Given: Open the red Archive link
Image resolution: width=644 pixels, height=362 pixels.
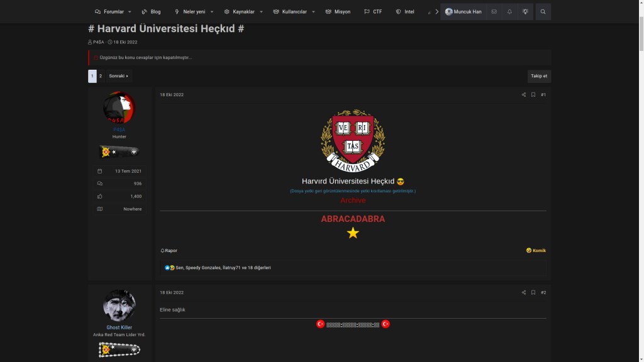Looking at the screenshot, I should (x=353, y=200).
